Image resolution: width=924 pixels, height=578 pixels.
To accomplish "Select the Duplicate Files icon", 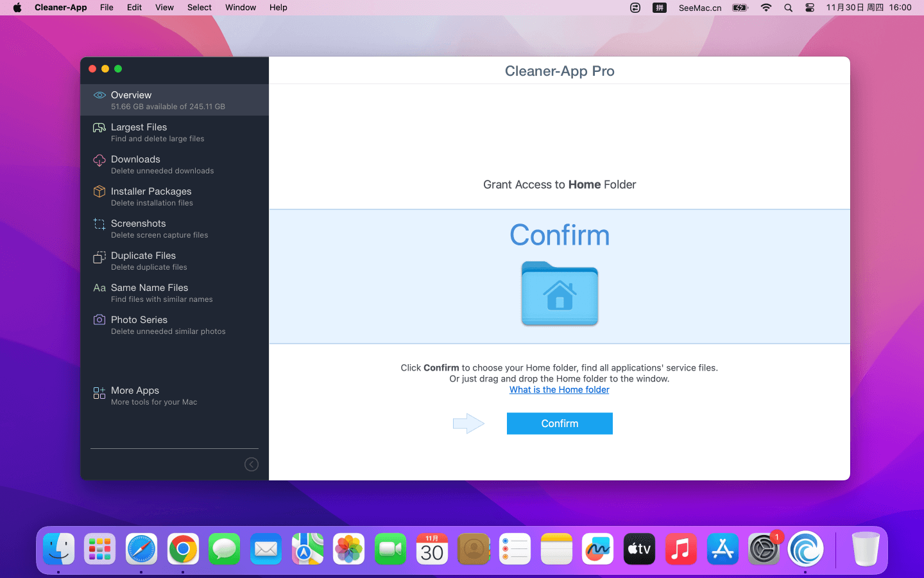I will tap(99, 257).
